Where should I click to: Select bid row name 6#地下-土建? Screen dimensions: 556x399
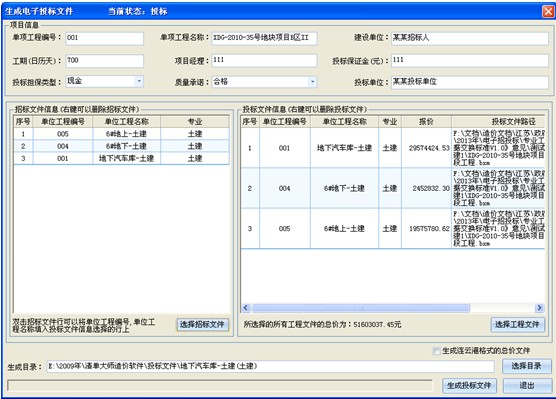tap(344, 188)
